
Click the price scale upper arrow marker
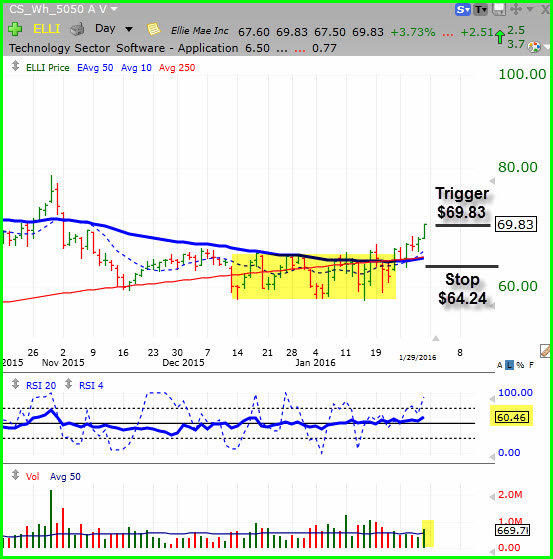492,181
